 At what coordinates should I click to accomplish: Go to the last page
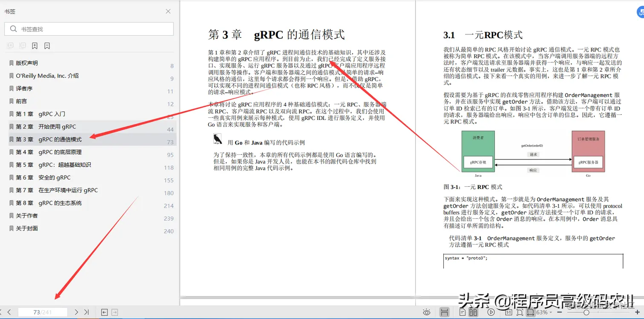tap(86, 312)
